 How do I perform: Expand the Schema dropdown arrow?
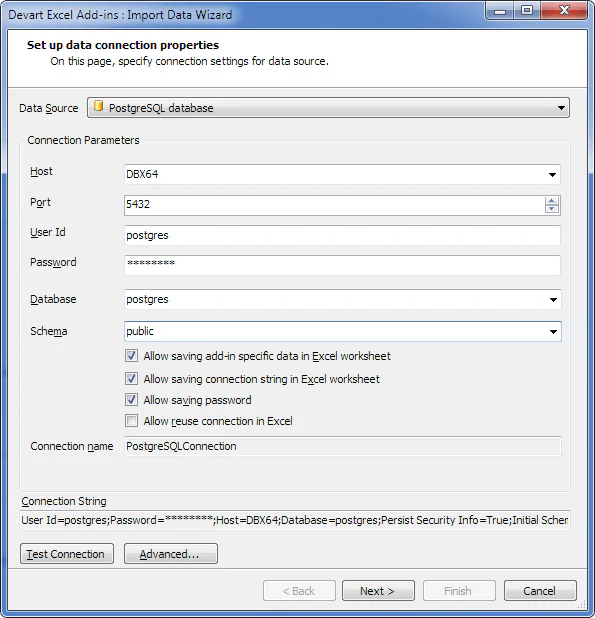(553, 332)
